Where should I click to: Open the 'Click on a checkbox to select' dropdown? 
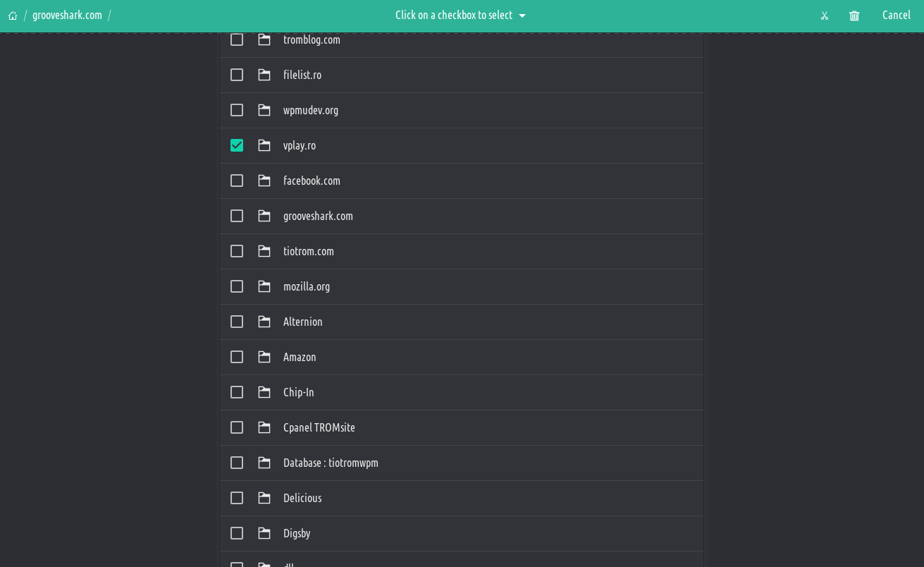(454, 16)
